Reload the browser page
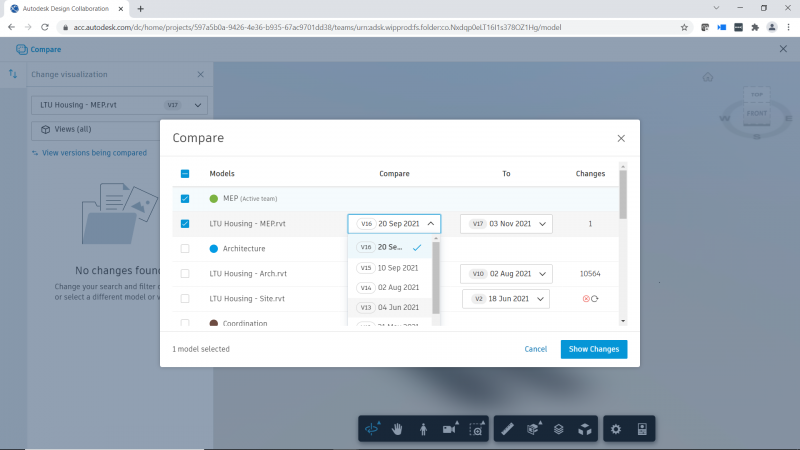This screenshot has height=450, width=800. (45, 28)
